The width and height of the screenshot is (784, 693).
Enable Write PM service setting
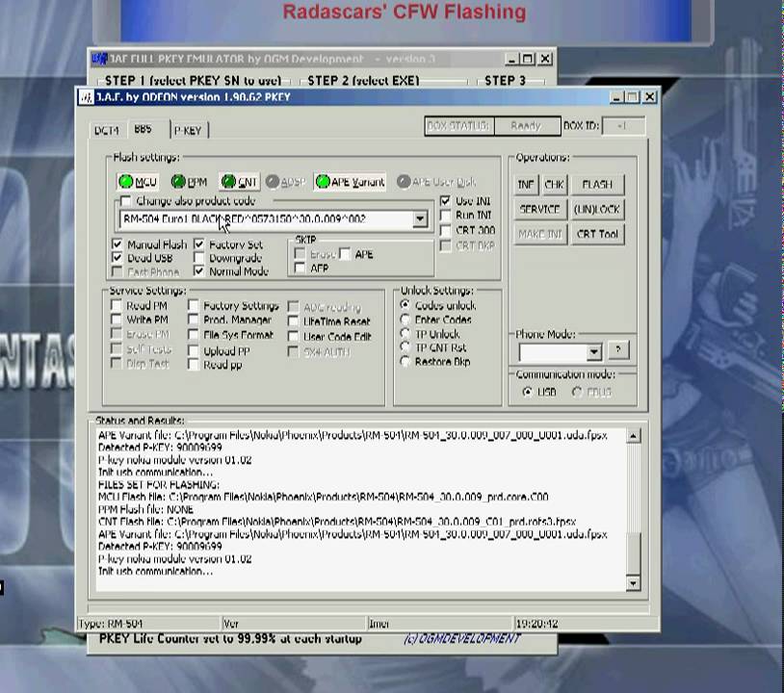[117, 320]
